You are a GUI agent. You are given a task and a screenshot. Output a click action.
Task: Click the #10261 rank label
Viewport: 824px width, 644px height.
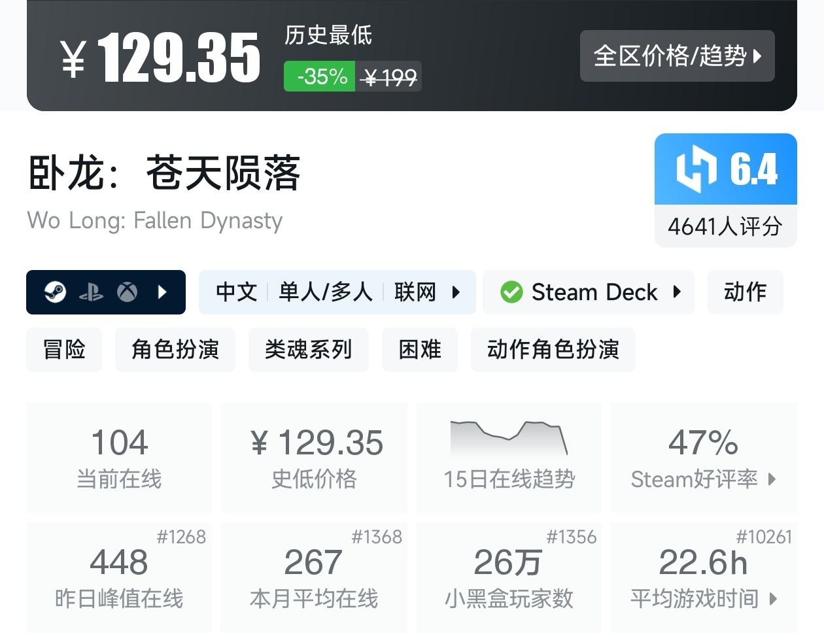(764, 537)
